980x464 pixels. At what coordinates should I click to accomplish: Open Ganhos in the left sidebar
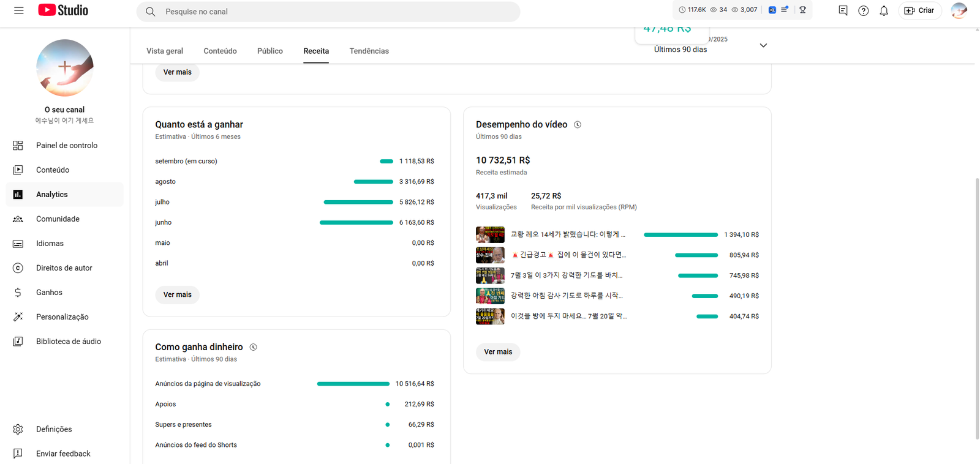[49, 293]
